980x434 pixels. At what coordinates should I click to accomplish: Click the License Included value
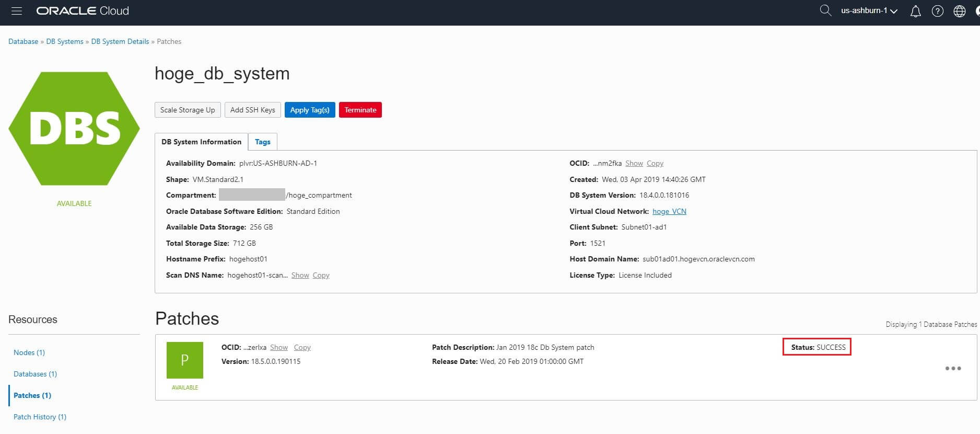point(645,275)
